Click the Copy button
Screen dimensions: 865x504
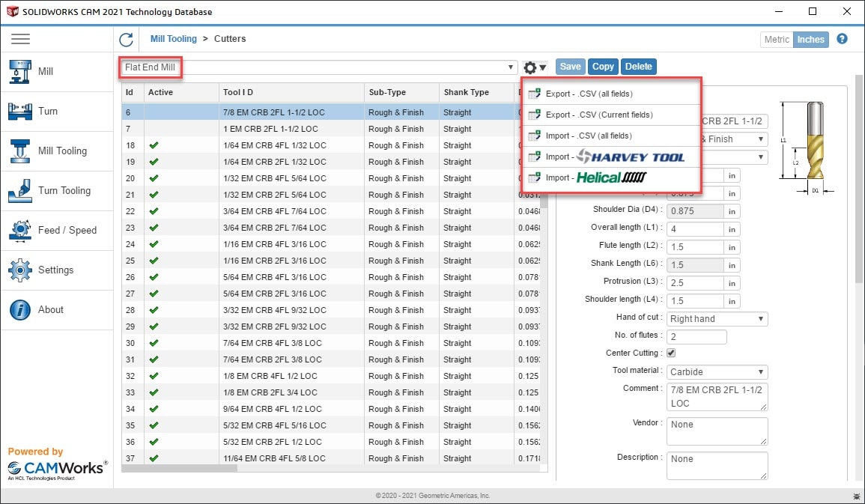(x=603, y=67)
